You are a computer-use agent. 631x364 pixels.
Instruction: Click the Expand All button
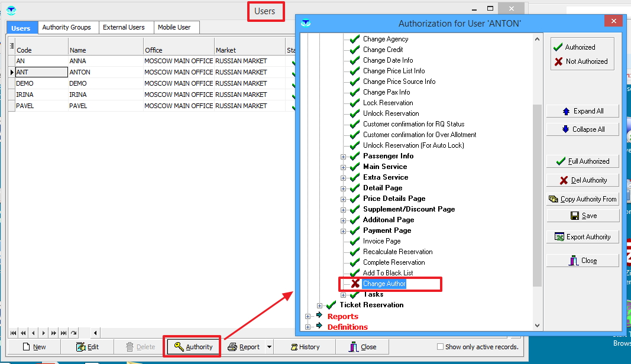583,111
